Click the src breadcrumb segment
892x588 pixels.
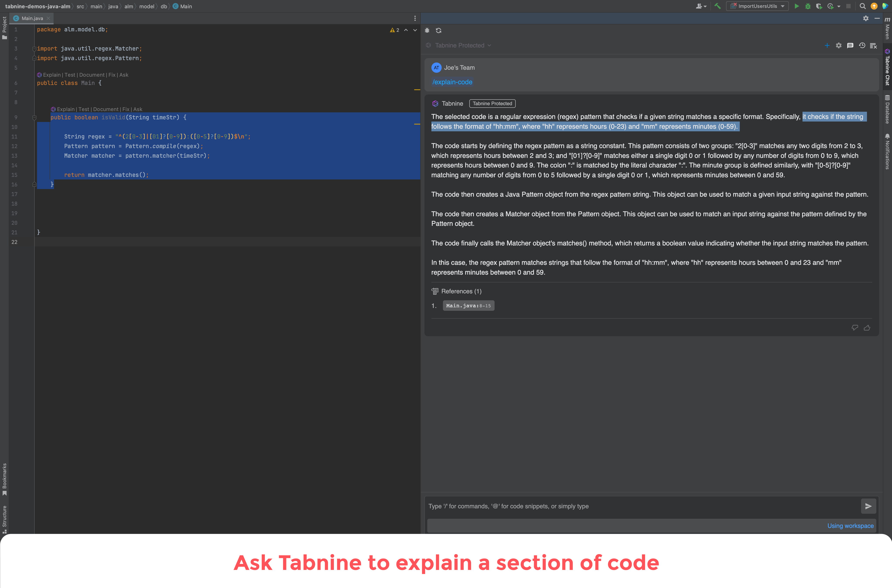80,6
